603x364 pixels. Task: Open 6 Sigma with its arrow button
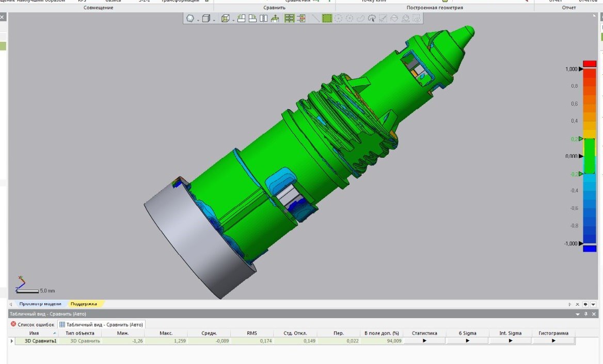pyautogui.click(x=468, y=341)
